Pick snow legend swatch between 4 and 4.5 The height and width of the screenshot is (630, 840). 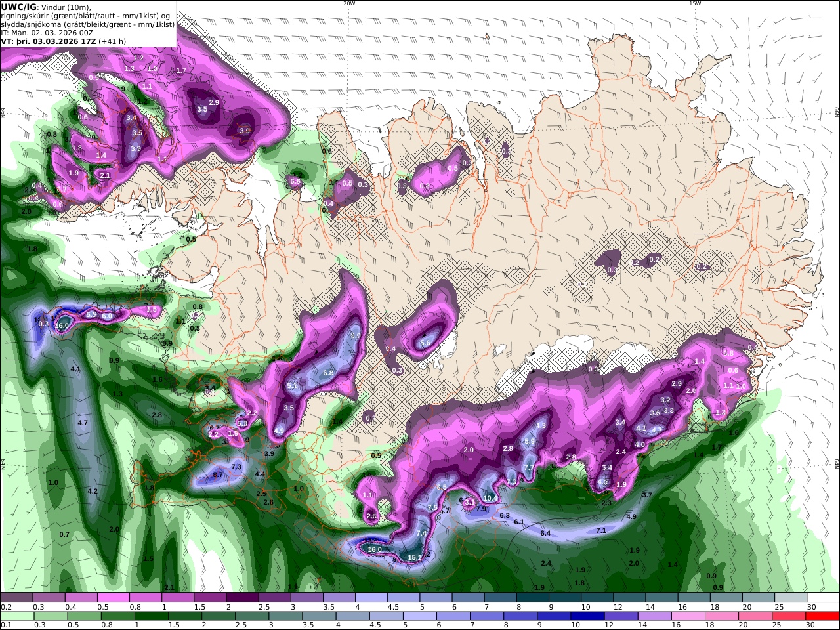click(371, 597)
